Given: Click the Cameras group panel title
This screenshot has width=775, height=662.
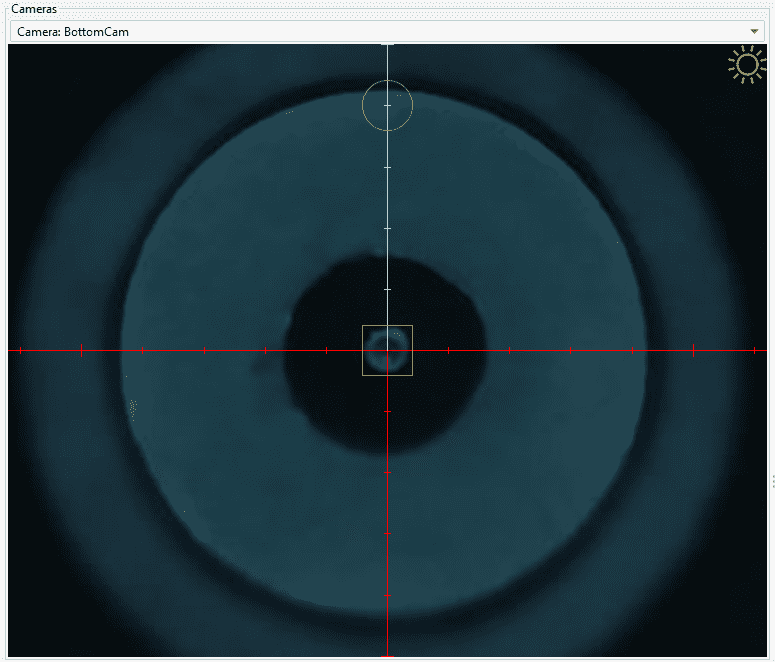Looking at the screenshot, I should pyautogui.click(x=34, y=8).
